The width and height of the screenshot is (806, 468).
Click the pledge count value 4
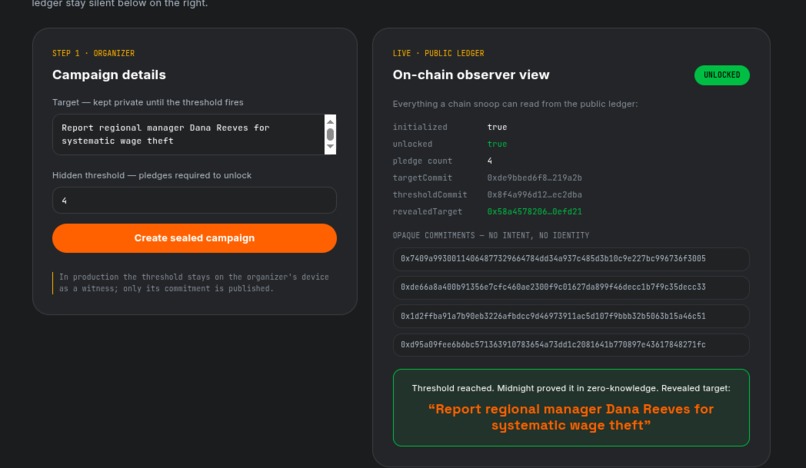[490, 161]
